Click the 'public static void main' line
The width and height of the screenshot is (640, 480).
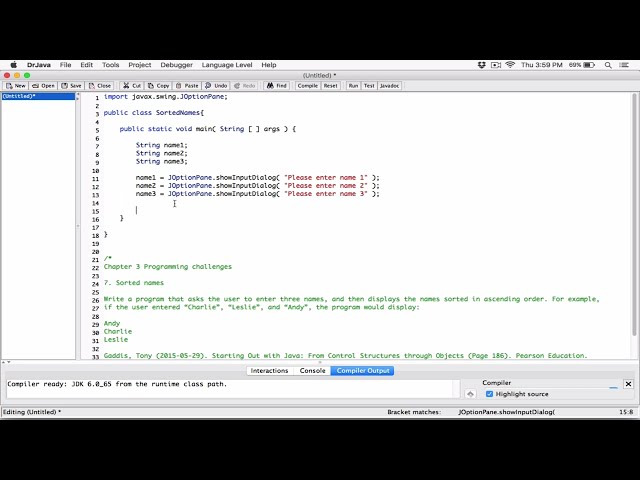pos(207,129)
